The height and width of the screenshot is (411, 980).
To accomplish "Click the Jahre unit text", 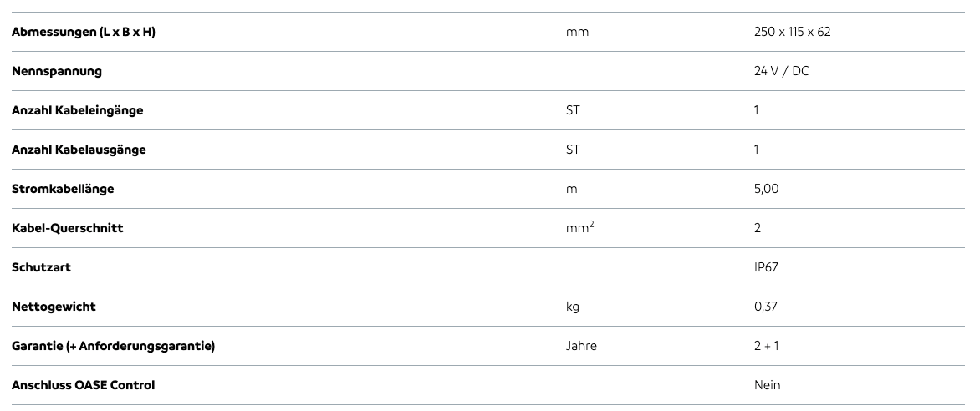I will 581,346.
